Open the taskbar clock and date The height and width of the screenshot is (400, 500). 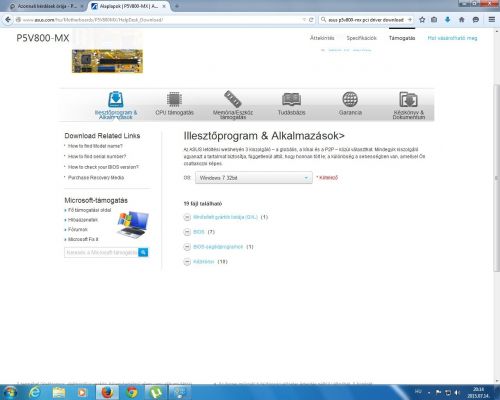478,392
